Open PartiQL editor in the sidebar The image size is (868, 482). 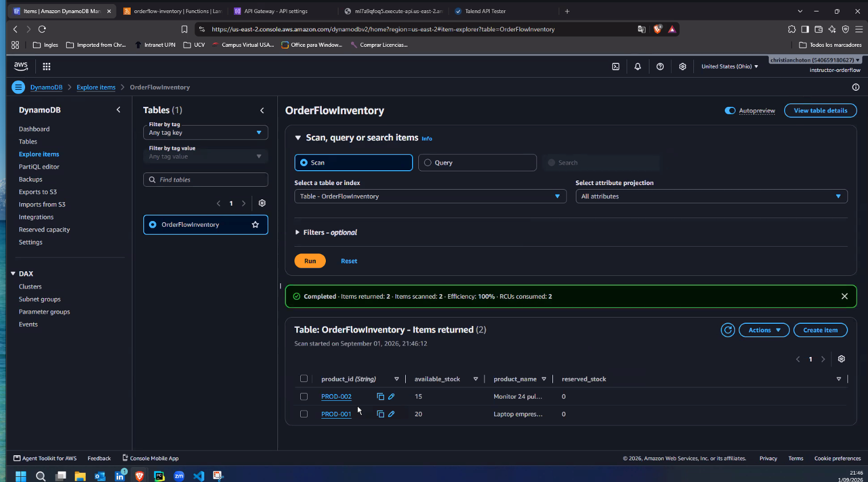coord(39,167)
